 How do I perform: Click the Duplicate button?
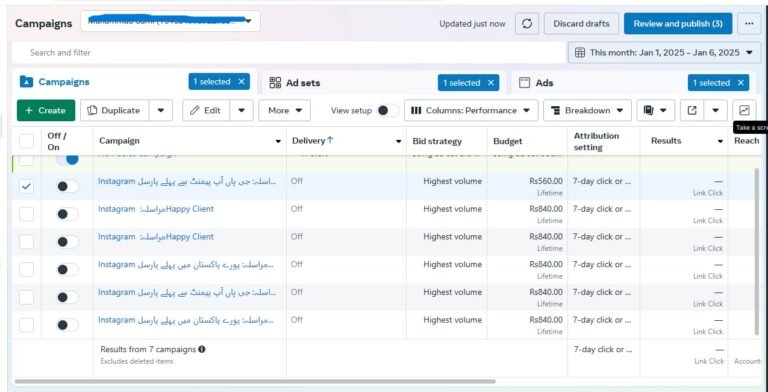115,110
